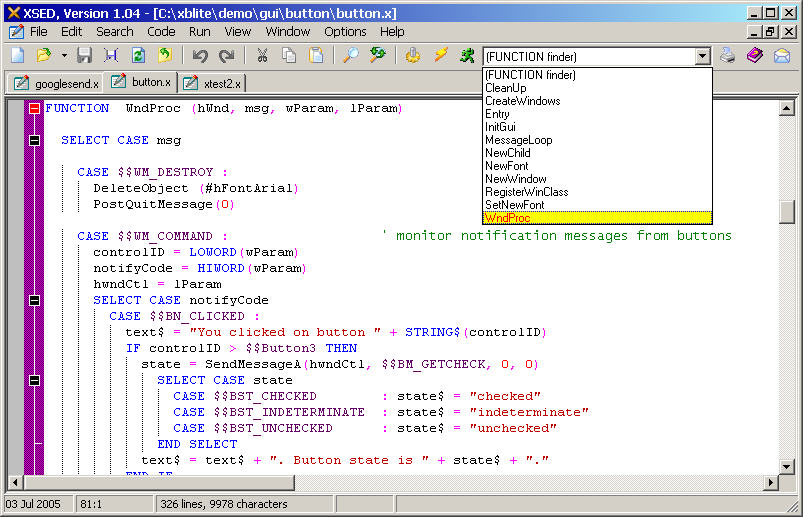Open the View menu
Screen dimensions: 803x517
238,32
